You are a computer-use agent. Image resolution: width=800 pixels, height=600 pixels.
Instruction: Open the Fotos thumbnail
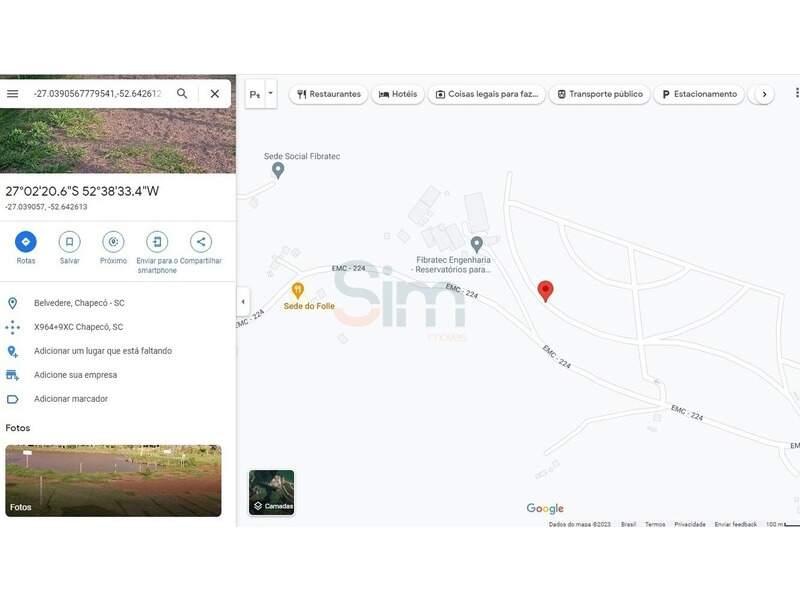113,481
